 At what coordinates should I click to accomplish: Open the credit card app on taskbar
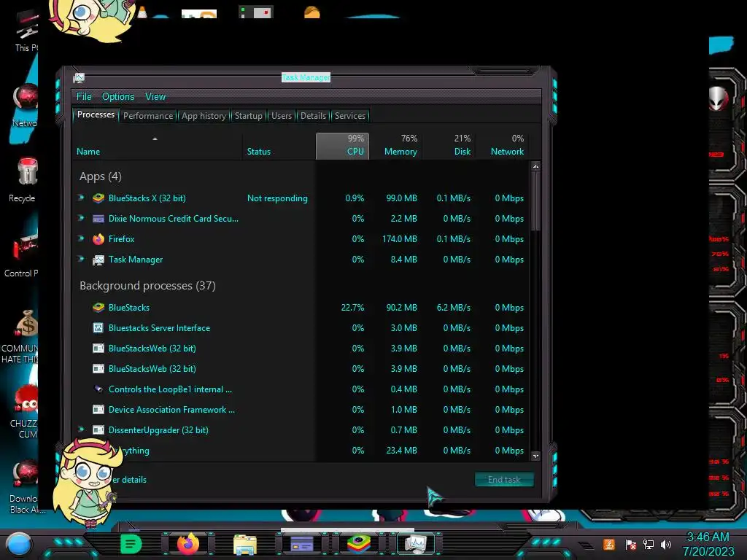pos(302,543)
